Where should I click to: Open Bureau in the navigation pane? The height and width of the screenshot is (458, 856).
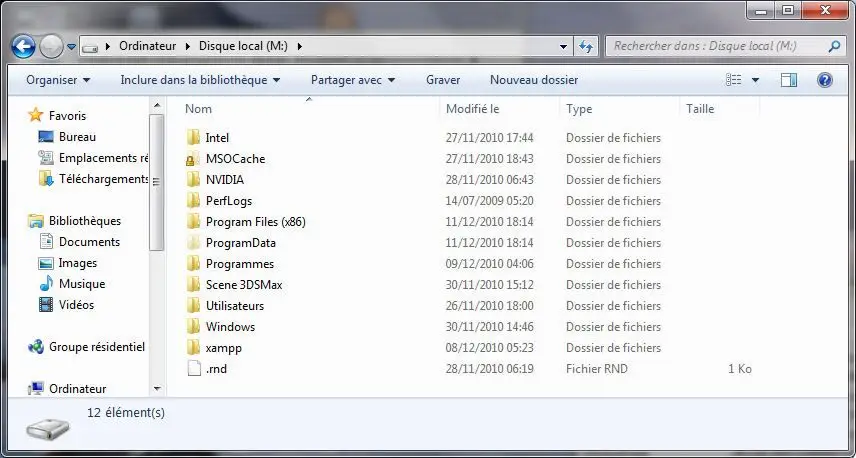click(x=77, y=137)
